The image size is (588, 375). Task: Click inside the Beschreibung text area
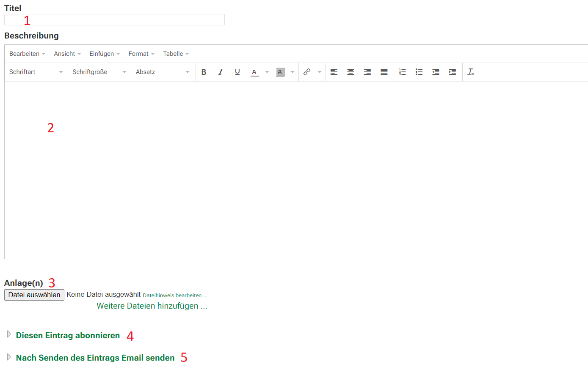(296, 161)
